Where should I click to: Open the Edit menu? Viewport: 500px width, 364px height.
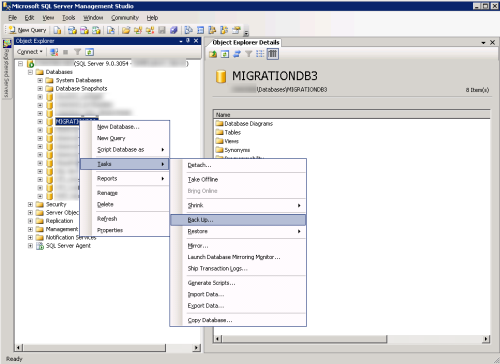pos(29,18)
